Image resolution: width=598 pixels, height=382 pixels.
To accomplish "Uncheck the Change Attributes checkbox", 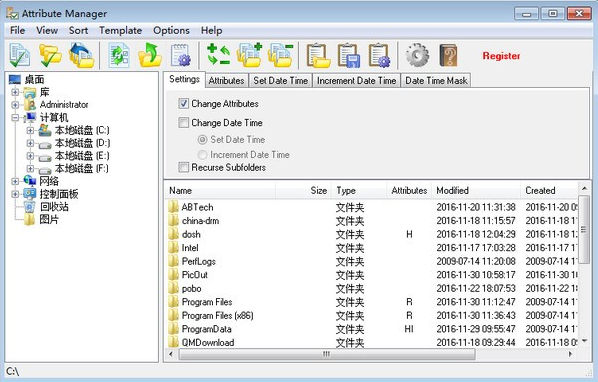I will 183,103.
